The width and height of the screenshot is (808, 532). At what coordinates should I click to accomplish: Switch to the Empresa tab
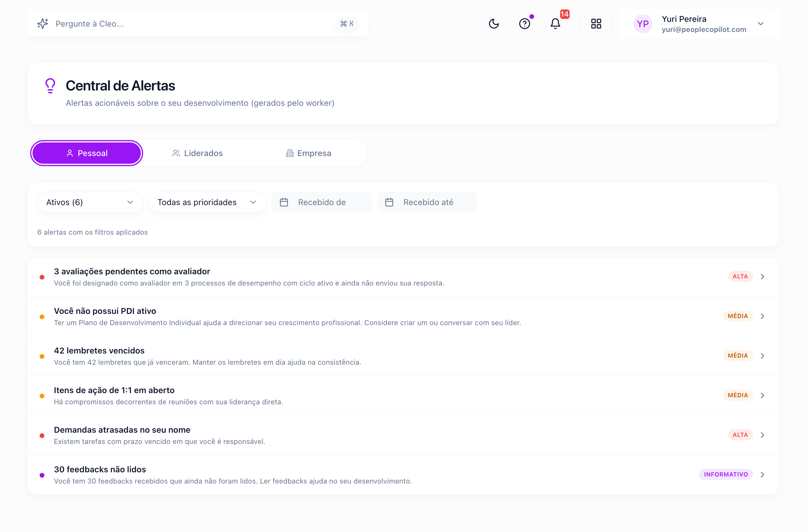click(x=308, y=153)
